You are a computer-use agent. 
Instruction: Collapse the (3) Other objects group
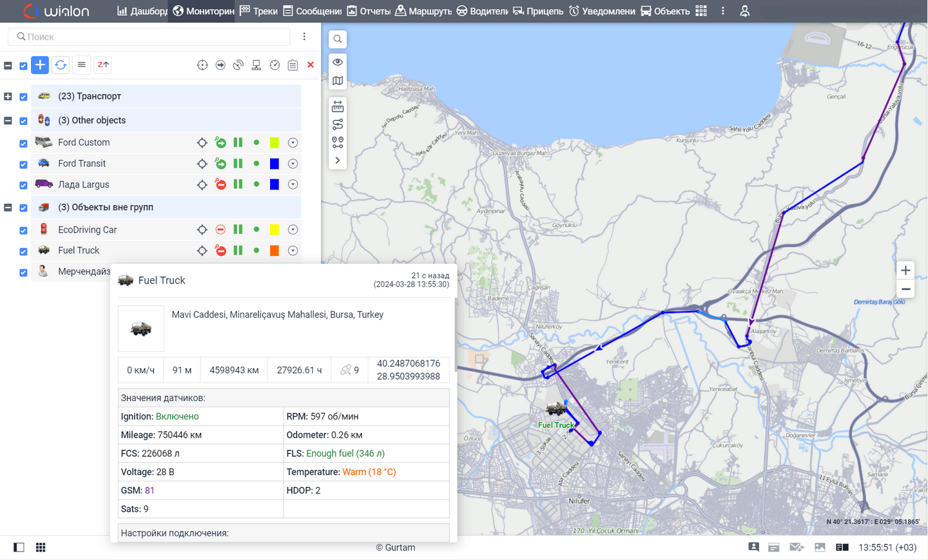click(x=8, y=121)
